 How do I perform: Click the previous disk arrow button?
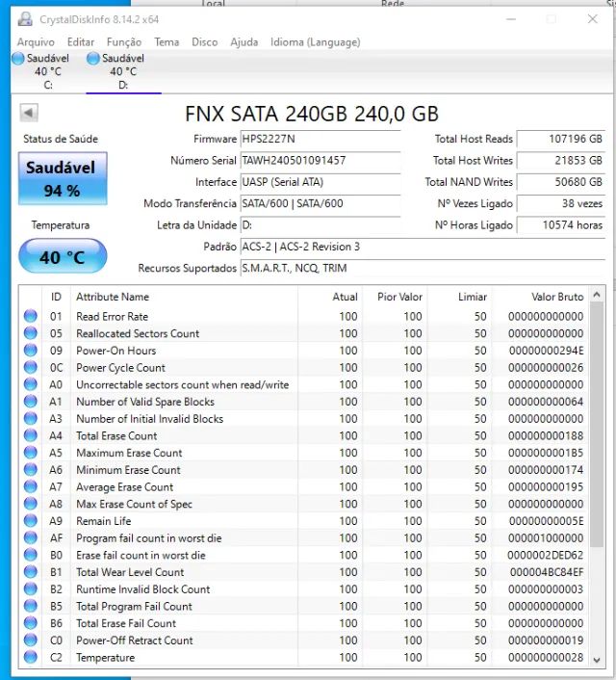tap(29, 113)
